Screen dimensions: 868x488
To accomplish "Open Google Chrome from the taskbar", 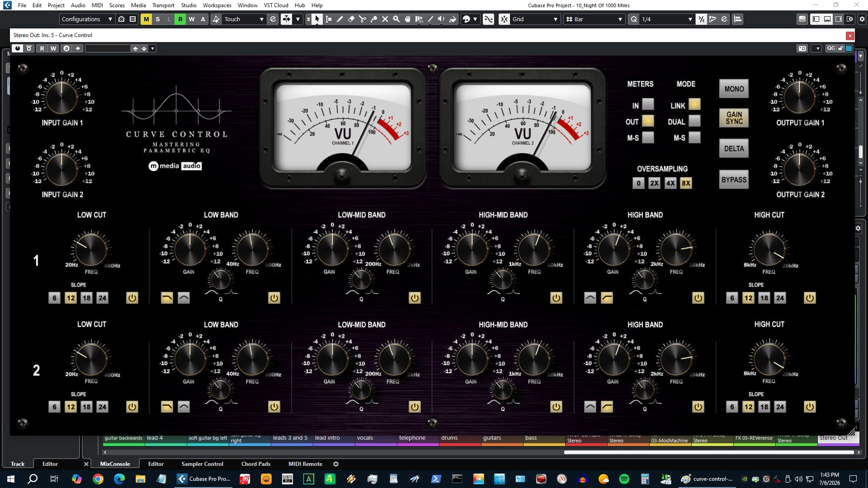I will pyautogui.click(x=98, y=479).
